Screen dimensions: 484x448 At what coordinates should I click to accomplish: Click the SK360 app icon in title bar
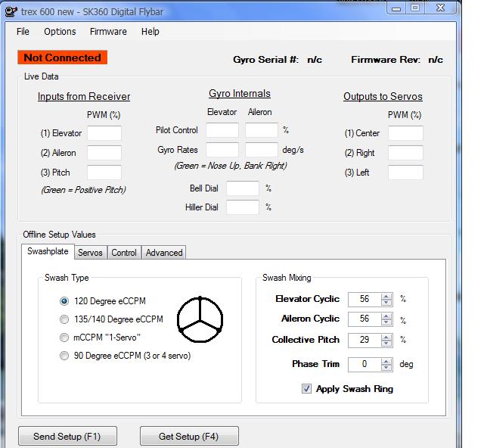point(11,12)
